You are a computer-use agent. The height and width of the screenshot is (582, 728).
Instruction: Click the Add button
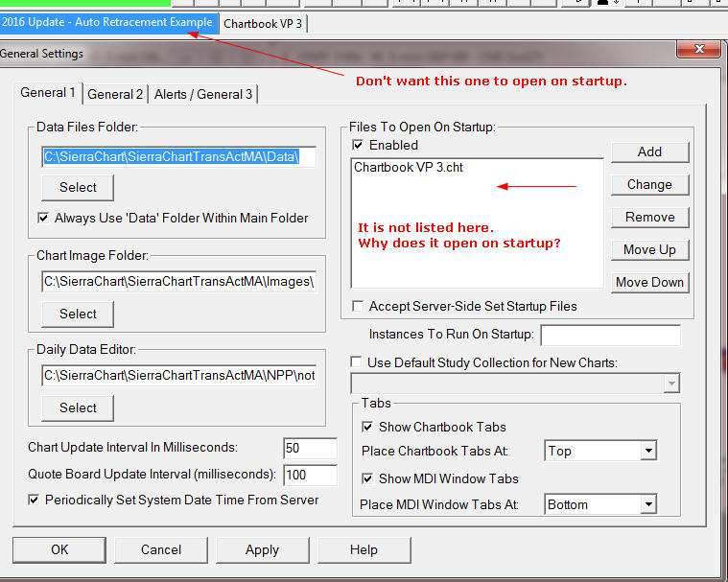(649, 151)
